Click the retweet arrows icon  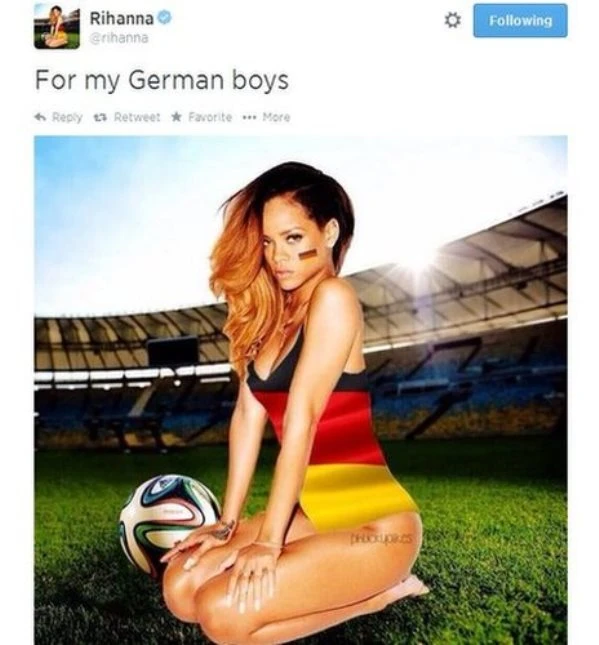point(100,117)
